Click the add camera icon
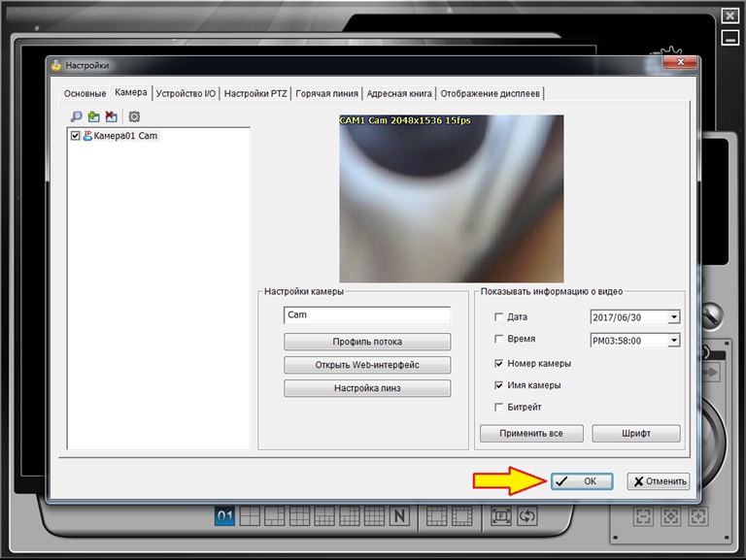The image size is (746, 560). 93,116
